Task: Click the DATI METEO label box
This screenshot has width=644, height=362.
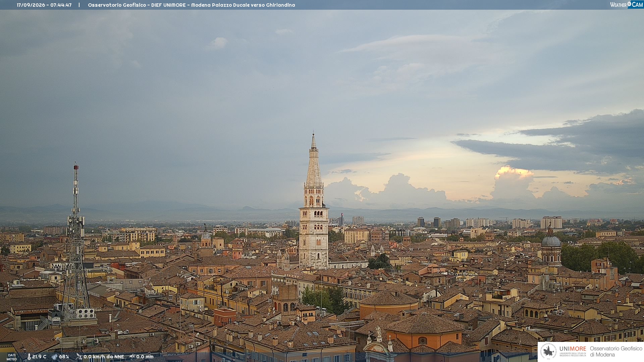Action: (12, 357)
